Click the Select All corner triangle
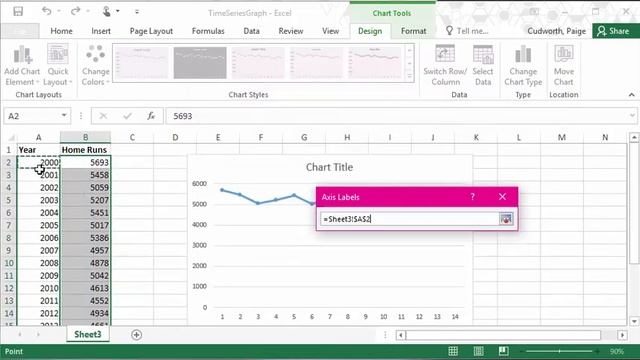 pos(10,137)
